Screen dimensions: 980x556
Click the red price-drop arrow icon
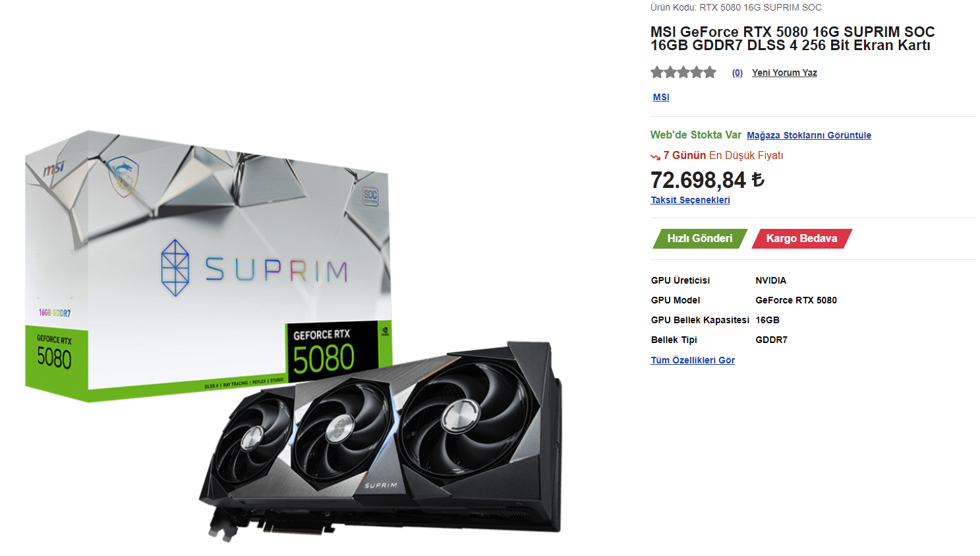tap(655, 156)
